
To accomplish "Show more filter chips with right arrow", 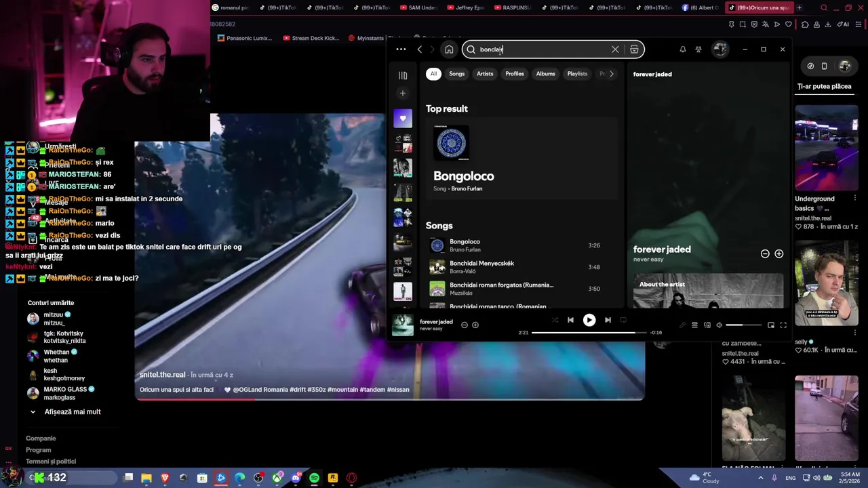I will (611, 74).
